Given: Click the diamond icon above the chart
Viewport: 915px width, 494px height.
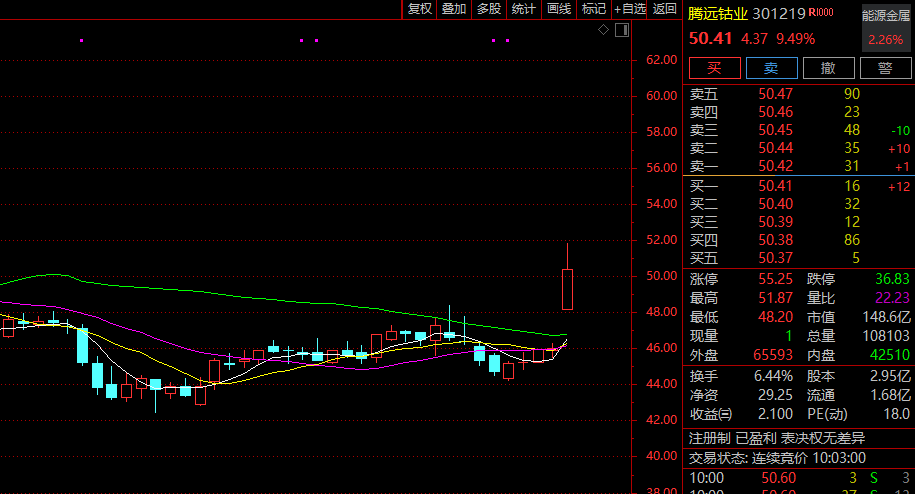Looking at the screenshot, I should 603,31.
